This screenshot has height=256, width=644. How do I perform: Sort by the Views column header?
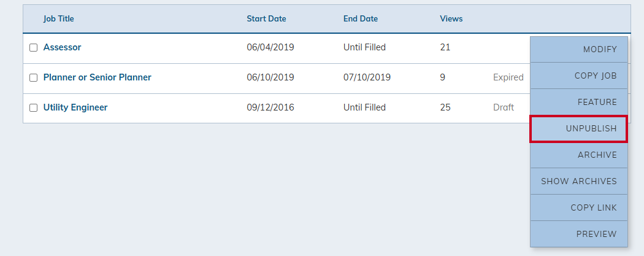[451, 18]
